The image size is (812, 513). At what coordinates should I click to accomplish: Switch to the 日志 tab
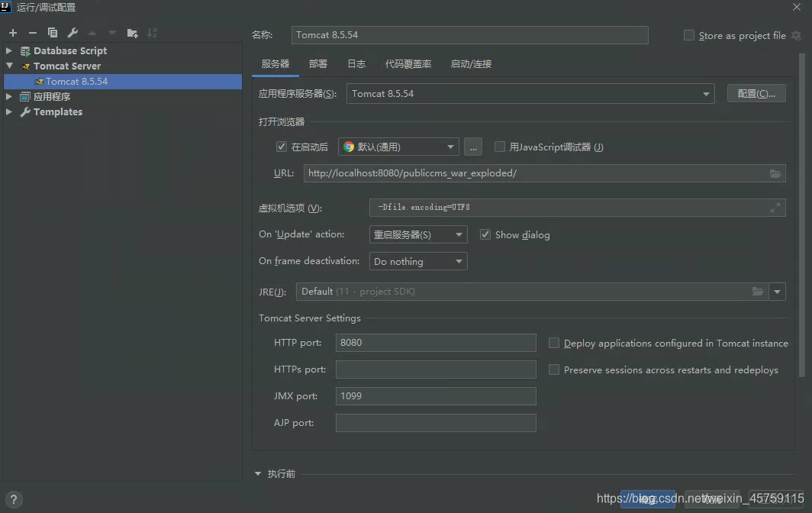click(356, 64)
